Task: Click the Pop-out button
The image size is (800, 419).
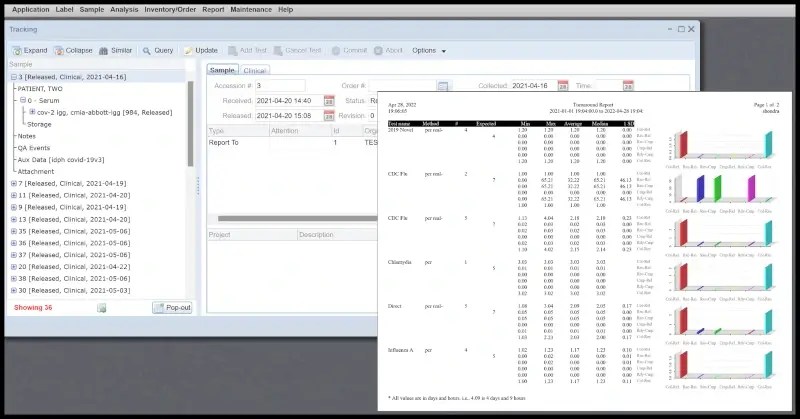Action: 172,308
